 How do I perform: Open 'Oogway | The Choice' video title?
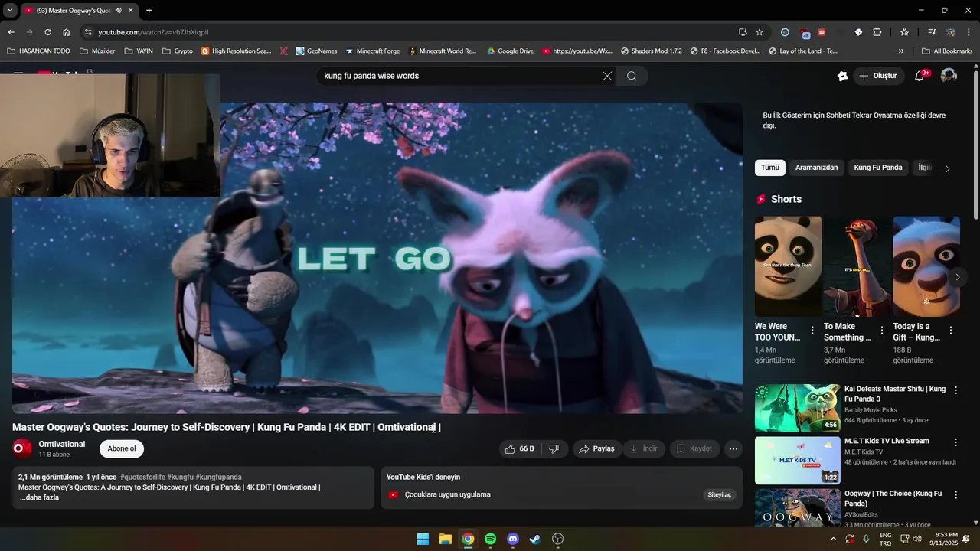tap(893, 498)
